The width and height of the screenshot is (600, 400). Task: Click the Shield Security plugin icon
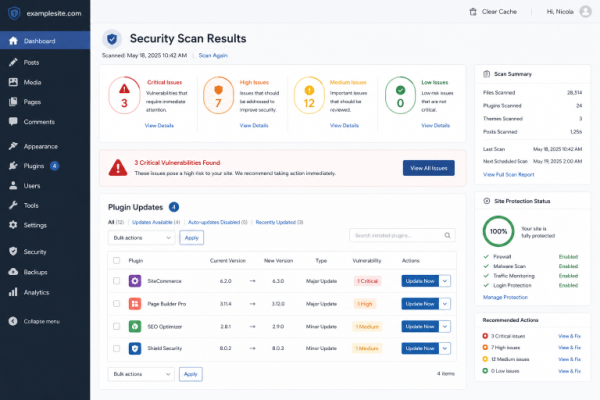(135, 348)
